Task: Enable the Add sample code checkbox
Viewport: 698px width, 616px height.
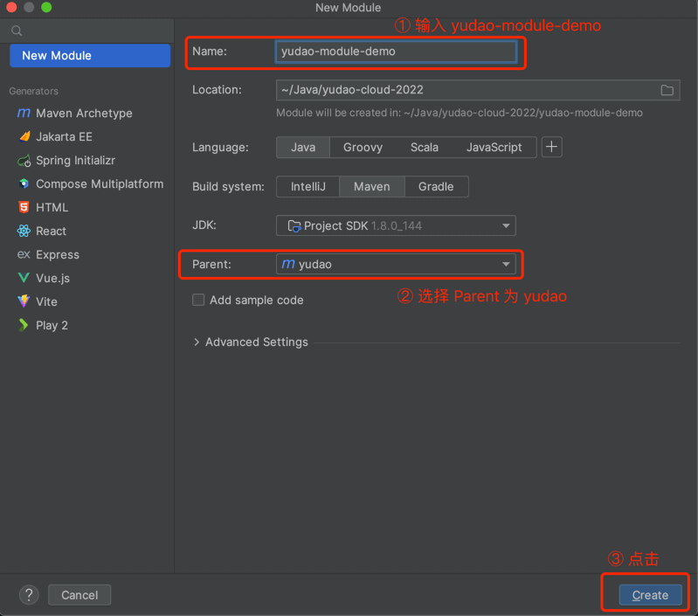Action: [199, 300]
